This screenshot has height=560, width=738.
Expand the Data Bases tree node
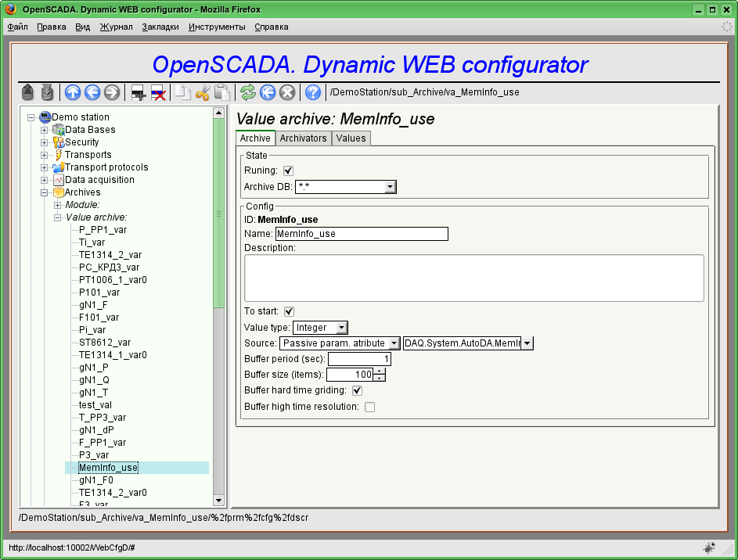coord(45,130)
